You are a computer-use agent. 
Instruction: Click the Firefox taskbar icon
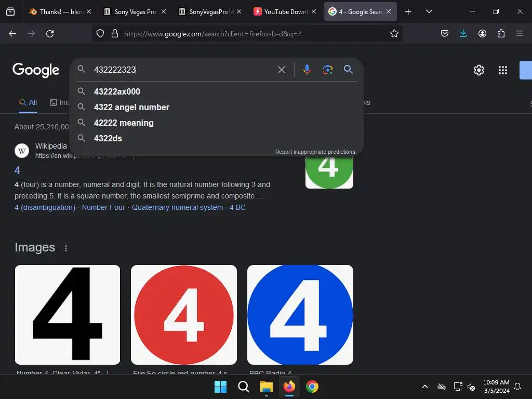289,387
